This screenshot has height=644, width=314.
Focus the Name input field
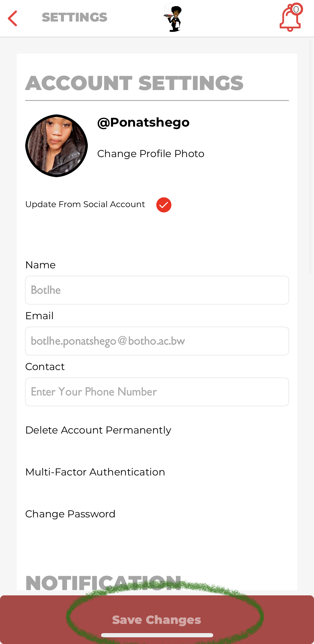[157, 290]
